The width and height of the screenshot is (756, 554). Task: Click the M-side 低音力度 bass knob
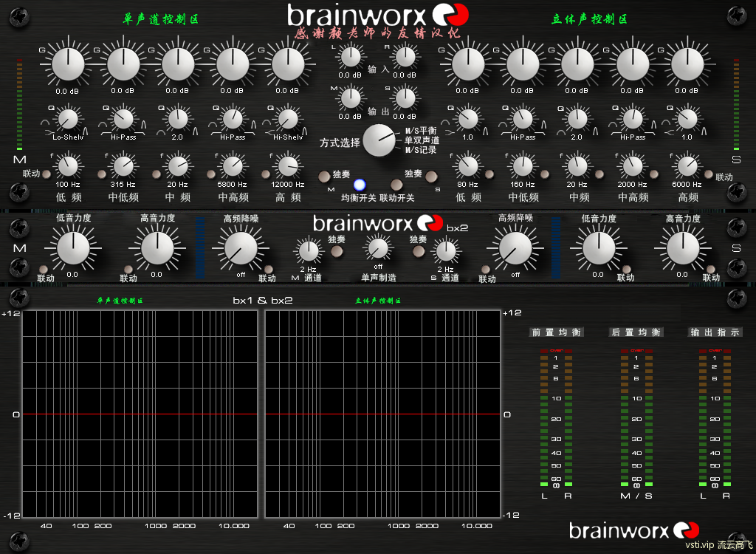click(73, 248)
